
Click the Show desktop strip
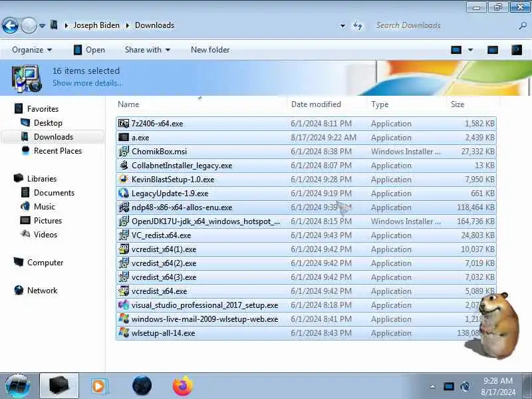click(527, 386)
